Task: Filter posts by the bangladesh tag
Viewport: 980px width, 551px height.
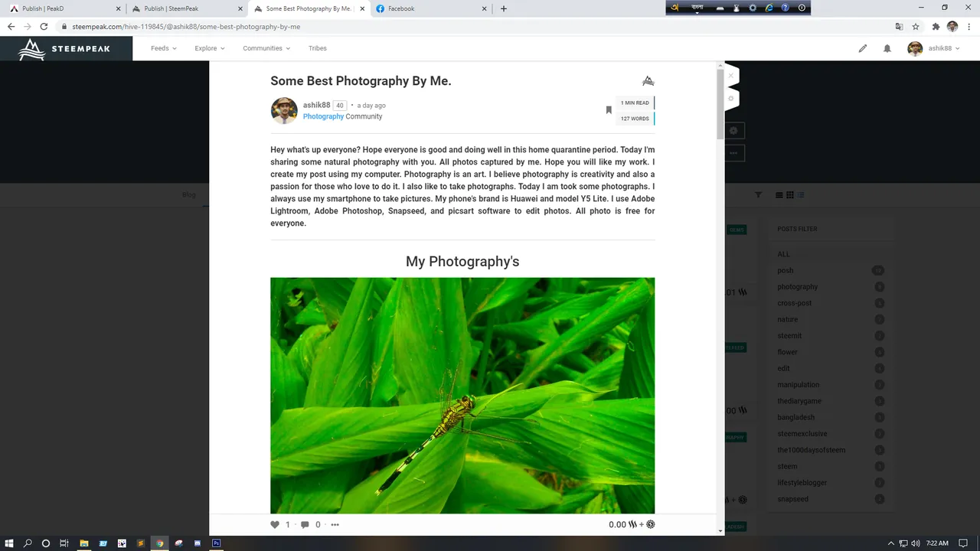Action: [796, 417]
